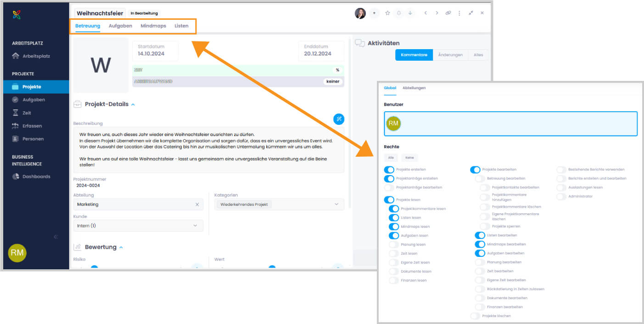Show Alles in the Aktivitäten panel
The width and height of the screenshot is (644, 324).
pos(478,55)
